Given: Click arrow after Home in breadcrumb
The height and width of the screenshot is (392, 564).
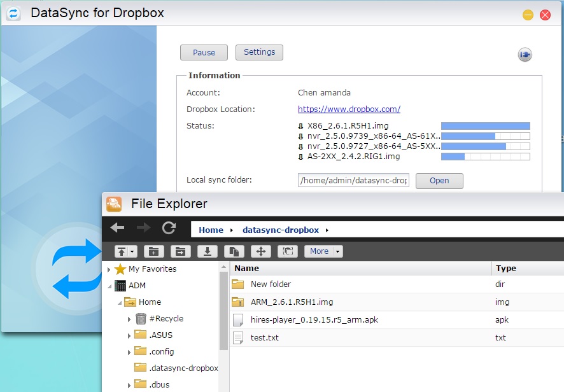Looking at the screenshot, I should click(232, 230).
